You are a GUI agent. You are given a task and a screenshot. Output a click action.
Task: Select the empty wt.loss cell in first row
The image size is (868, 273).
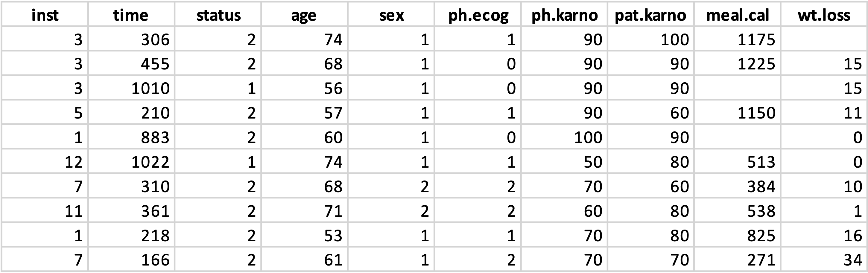click(x=824, y=39)
